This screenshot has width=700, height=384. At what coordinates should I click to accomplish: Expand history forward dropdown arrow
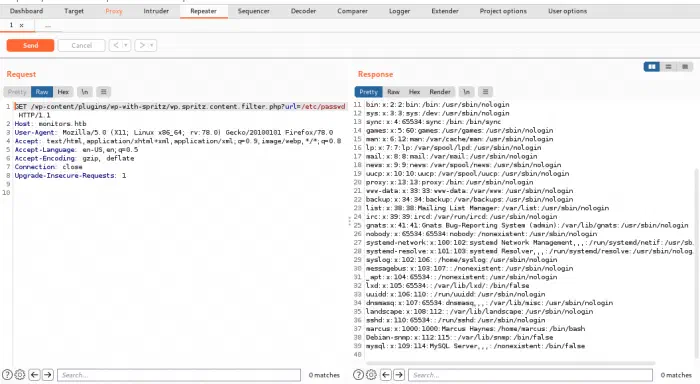pyautogui.click(x=152, y=45)
